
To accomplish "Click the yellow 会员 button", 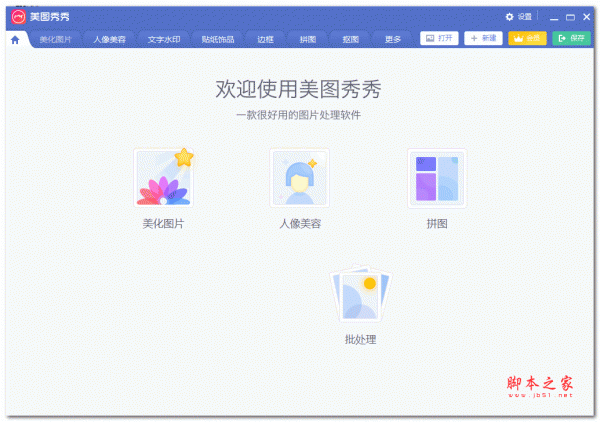I will (x=527, y=38).
